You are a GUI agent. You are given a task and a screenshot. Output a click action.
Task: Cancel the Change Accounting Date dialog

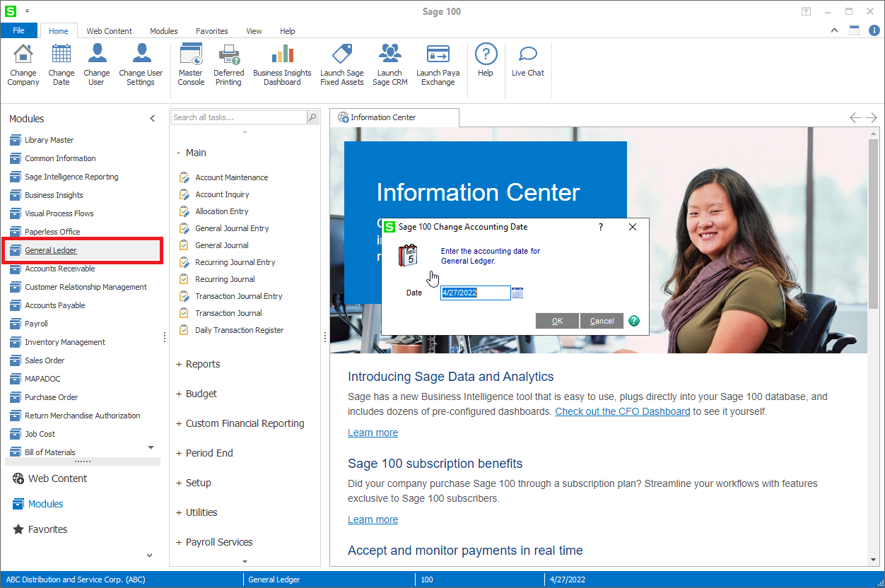coord(602,321)
